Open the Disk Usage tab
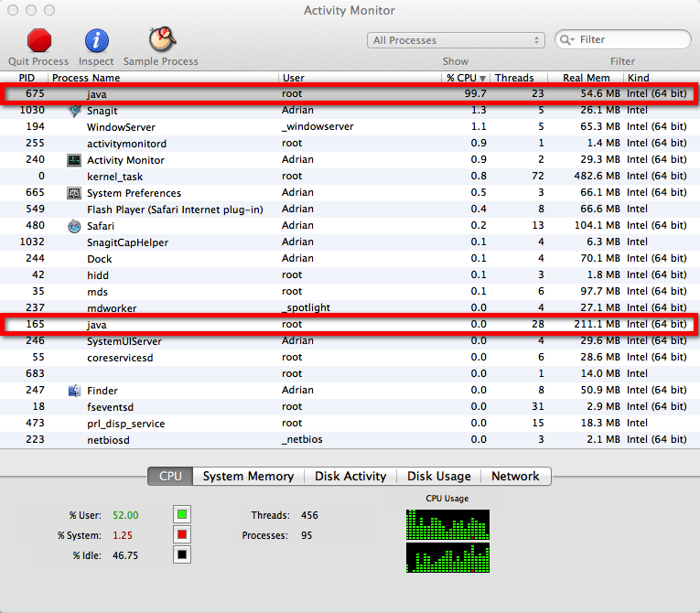Viewport: 700px width, 613px height. pyautogui.click(x=439, y=476)
